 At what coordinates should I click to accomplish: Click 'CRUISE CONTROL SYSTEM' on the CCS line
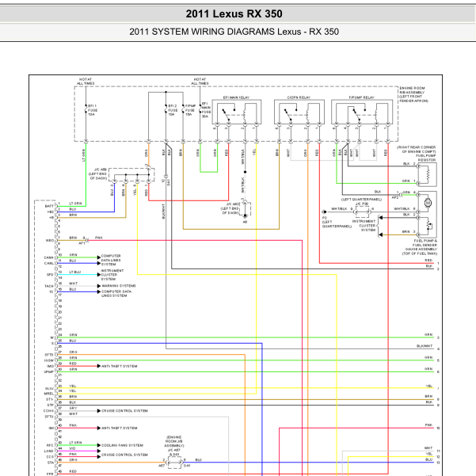tap(124, 455)
